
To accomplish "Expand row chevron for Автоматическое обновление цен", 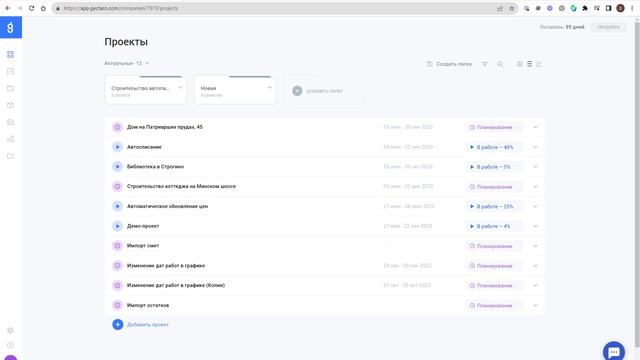I will tap(535, 207).
